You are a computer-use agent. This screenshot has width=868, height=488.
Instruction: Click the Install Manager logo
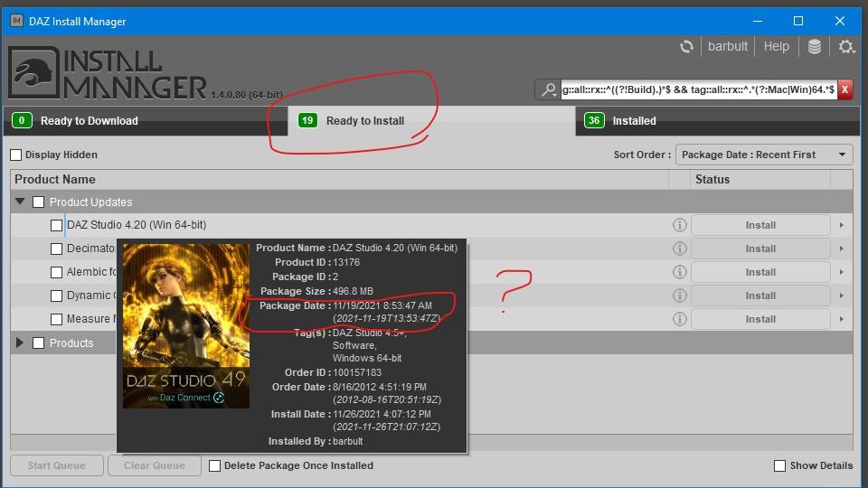108,73
